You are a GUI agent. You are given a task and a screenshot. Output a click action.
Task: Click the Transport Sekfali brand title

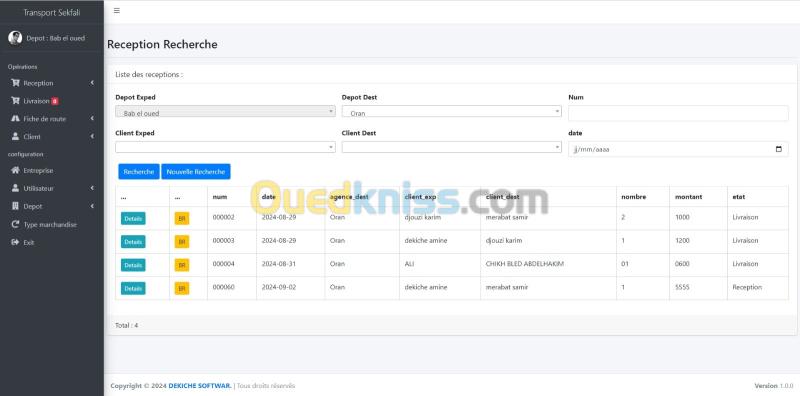tap(52, 12)
